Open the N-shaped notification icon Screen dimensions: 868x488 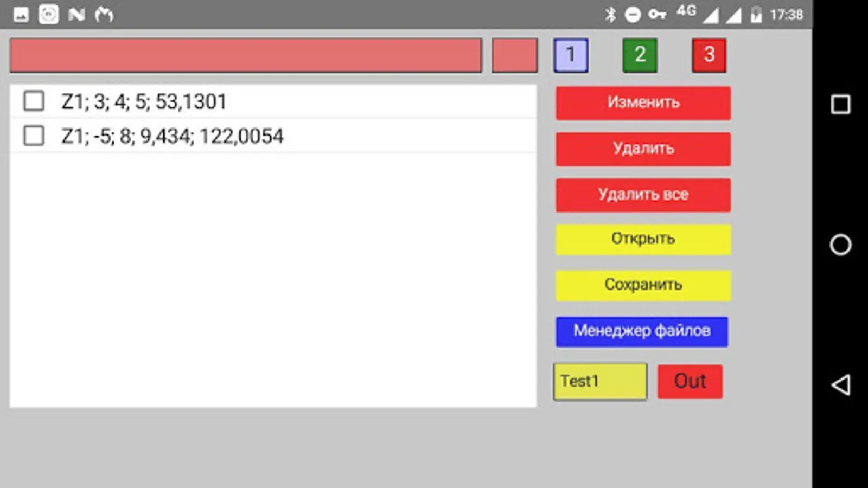[77, 15]
